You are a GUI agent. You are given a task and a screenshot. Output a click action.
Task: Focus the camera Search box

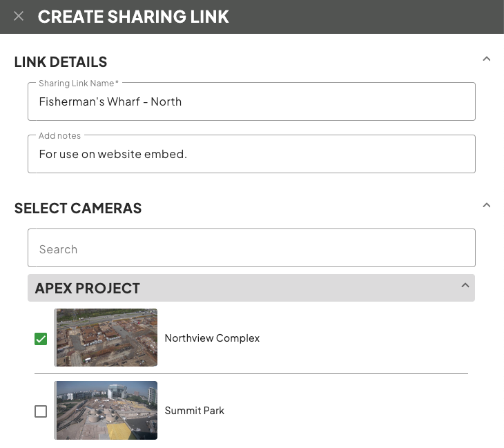tap(251, 248)
